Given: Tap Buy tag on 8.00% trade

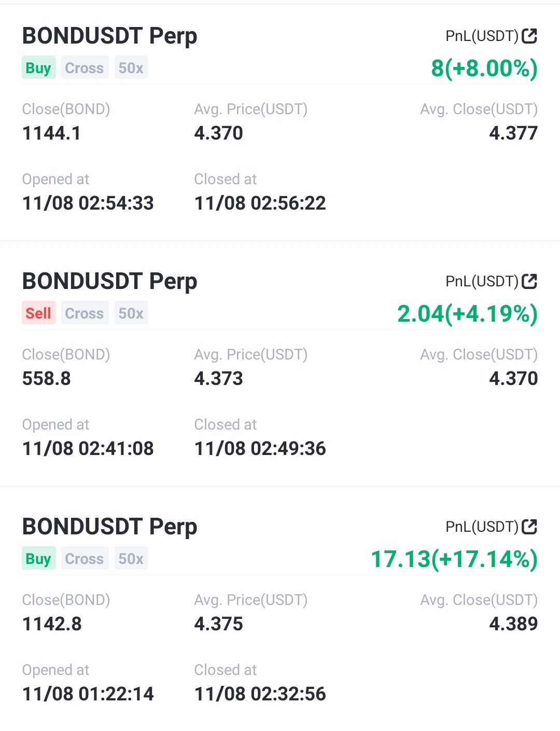Looking at the screenshot, I should pos(38,68).
